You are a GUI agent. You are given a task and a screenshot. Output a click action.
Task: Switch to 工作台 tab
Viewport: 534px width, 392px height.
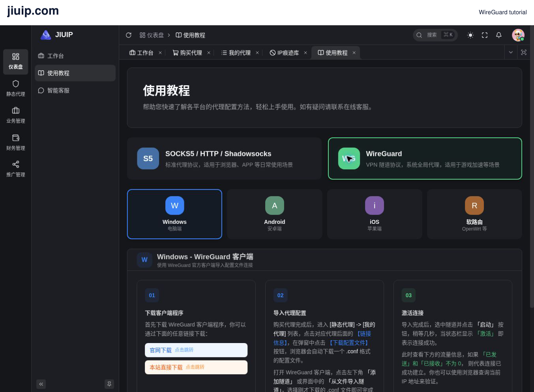coord(141,53)
